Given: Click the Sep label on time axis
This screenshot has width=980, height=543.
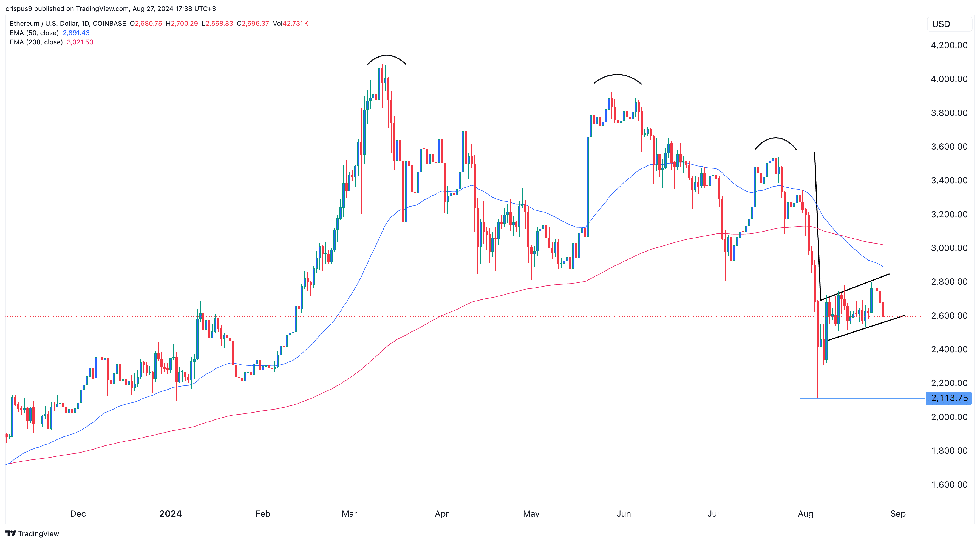Looking at the screenshot, I should point(898,514).
